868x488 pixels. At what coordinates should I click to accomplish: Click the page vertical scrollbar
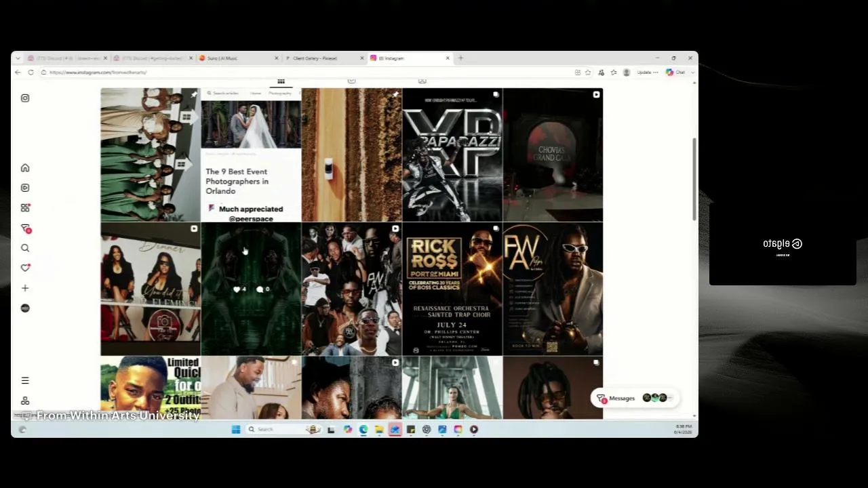694,180
